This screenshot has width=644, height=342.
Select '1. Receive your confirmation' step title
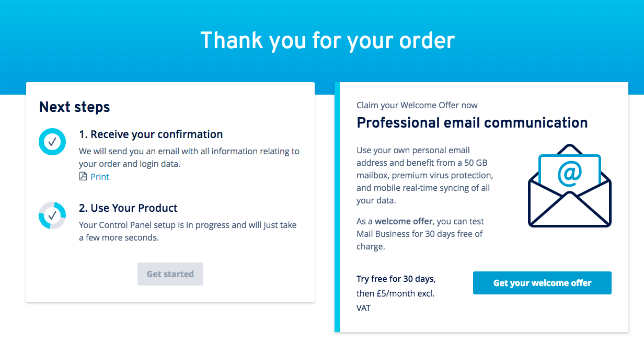[151, 134]
